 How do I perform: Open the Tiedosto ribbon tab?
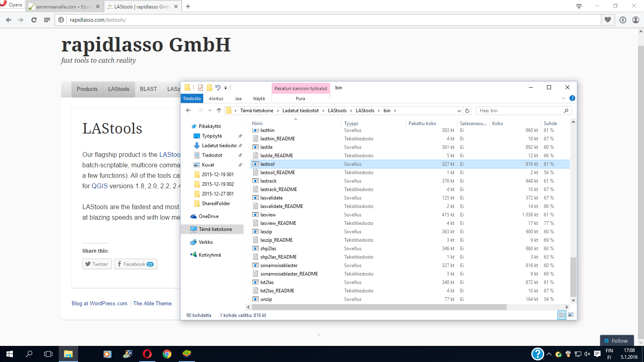192,99
